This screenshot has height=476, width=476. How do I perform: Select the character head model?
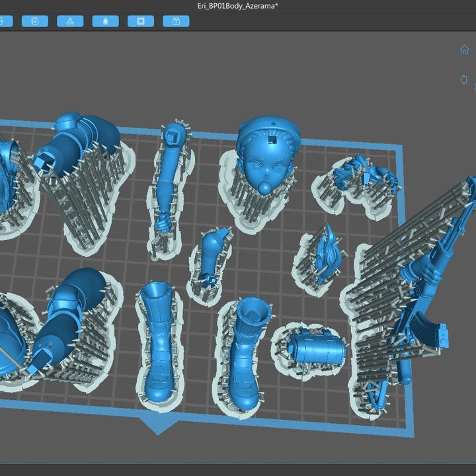[x=268, y=159]
